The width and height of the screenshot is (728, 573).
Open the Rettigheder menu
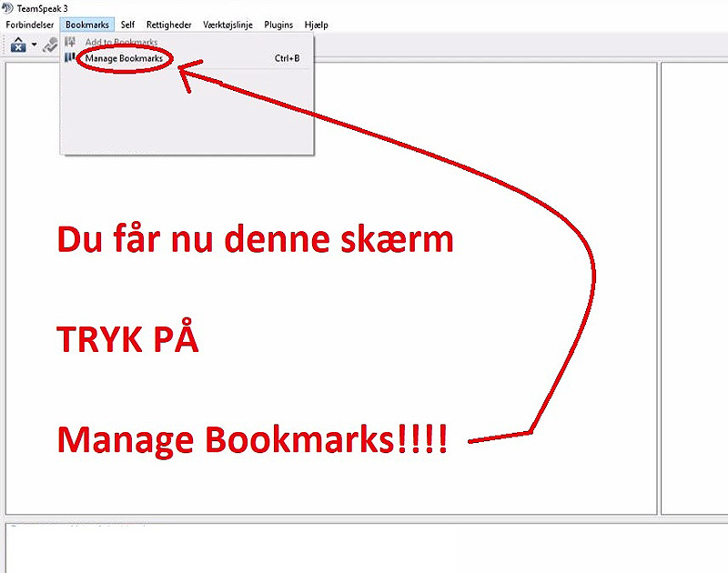pyautogui.click(x=168, y=25)
